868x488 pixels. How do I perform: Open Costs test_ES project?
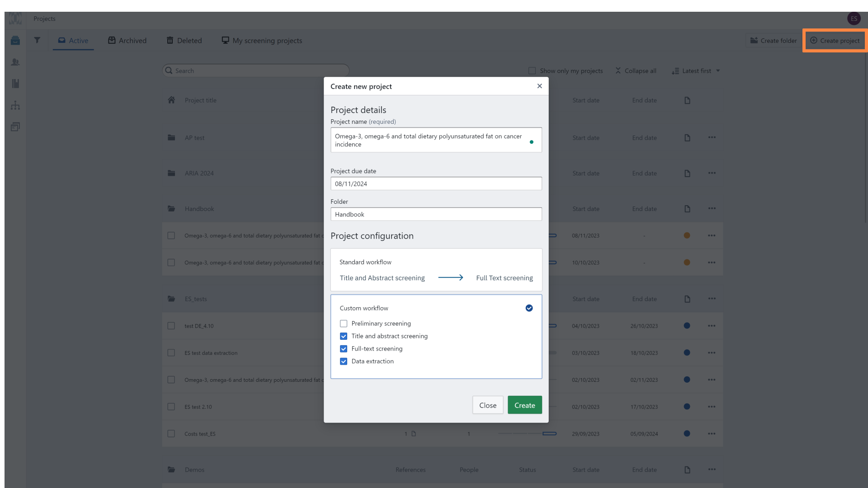200,434
